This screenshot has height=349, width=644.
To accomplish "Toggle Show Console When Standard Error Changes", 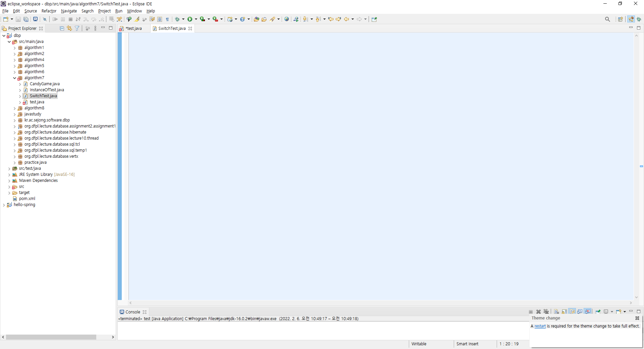I will click(587, 312).
